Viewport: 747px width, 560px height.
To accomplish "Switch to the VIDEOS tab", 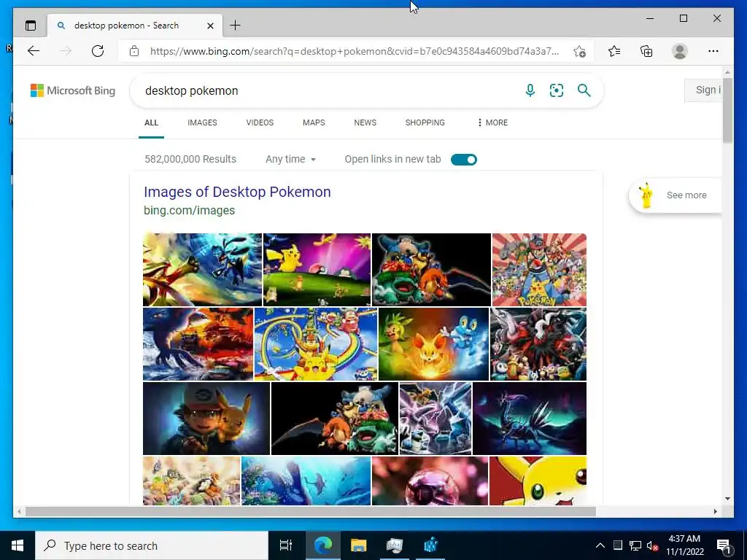I will [x=260, y=122].
